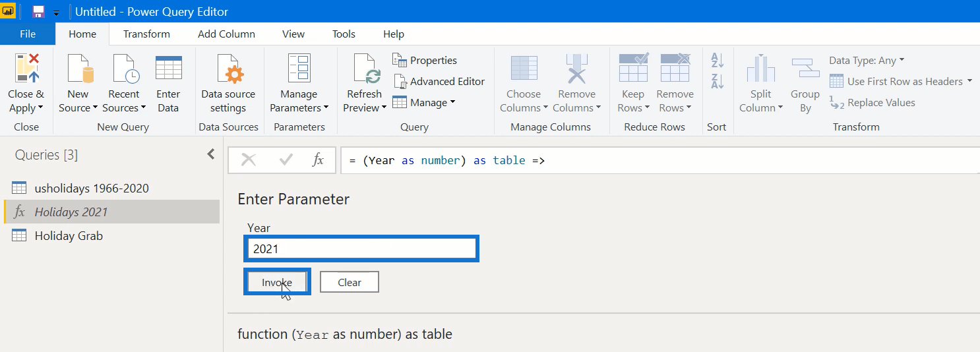Click the Choose Columns icon
Image resolution: width=980 pixels, height=352 pixels.
pos(524,69)
